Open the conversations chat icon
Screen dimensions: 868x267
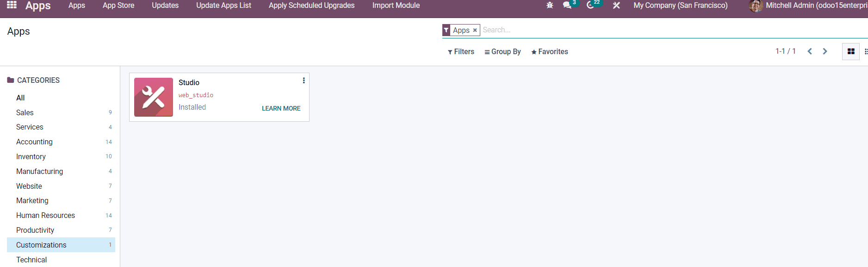(567, 5)
